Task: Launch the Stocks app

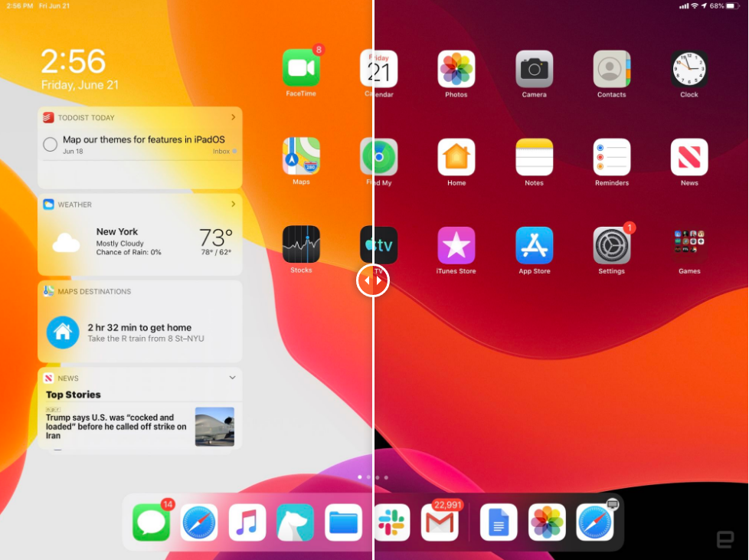Action: coord(301,244)
